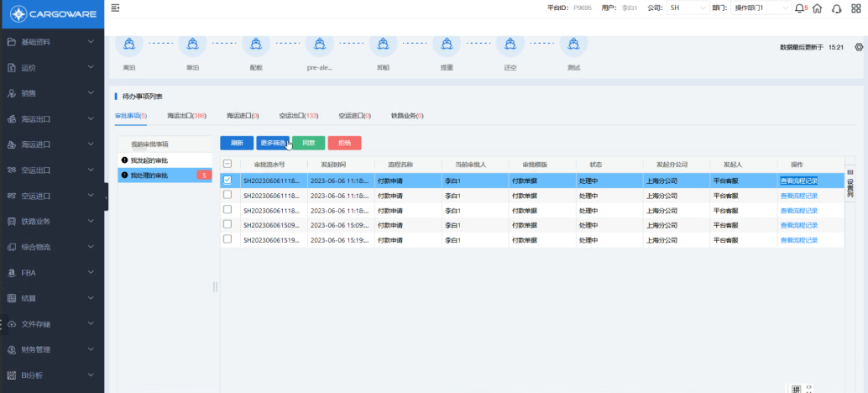Viewport: 868px width, 393px height.
Task: Click the 当前审批人 column header
Action: 471,165
